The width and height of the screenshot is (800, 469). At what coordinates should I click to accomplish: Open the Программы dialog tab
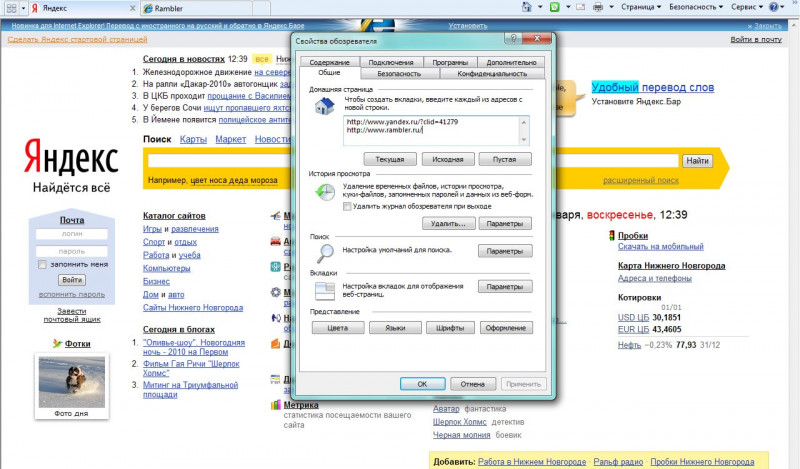coord(450,62)
